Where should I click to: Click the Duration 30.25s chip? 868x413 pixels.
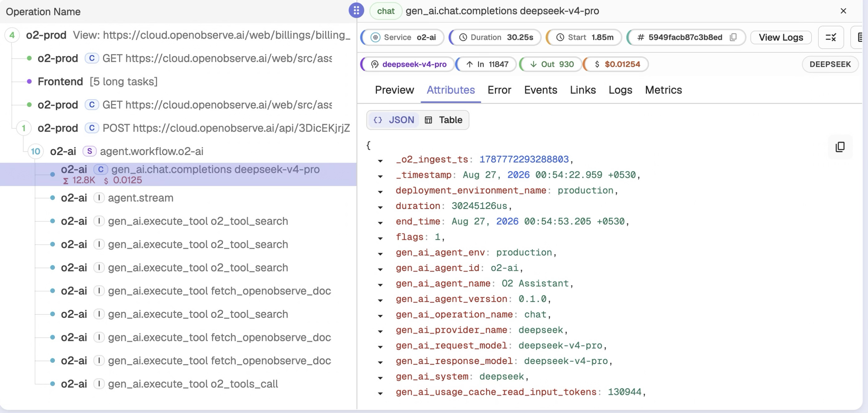495,37
